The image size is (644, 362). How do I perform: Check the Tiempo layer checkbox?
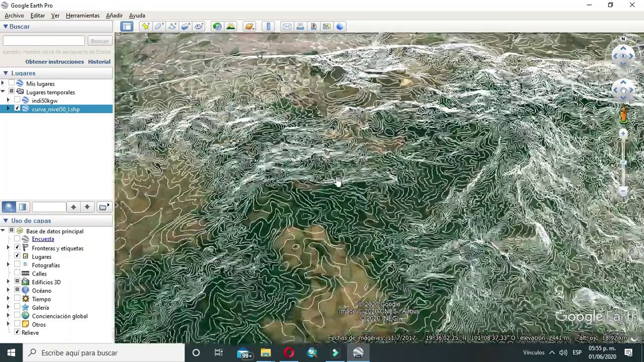point(17,299)
